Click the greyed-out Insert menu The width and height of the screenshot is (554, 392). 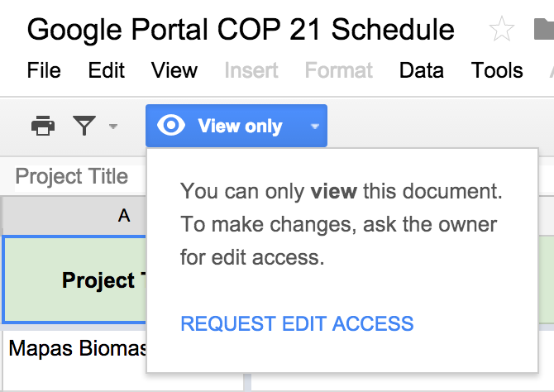point(251,70)
